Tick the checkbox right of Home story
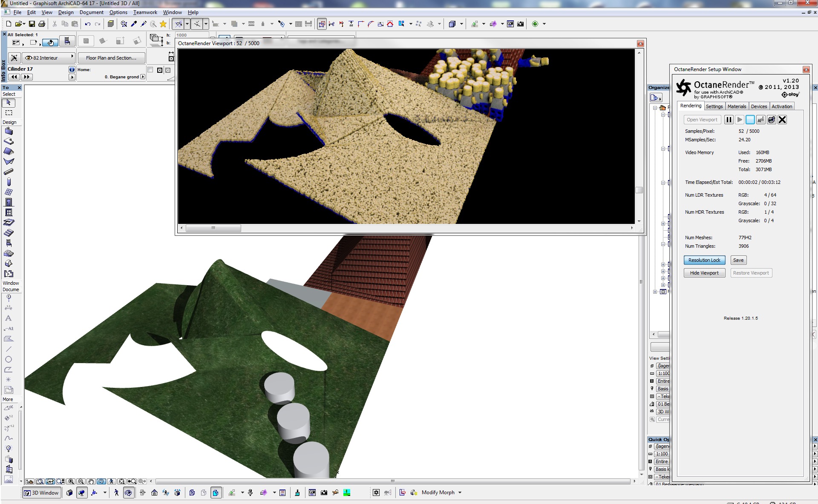Viewport: 818px width, 504px height. 150,69
